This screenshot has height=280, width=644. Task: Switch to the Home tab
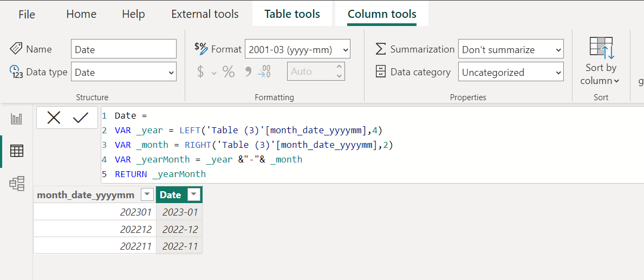click(x=81, y=14)
